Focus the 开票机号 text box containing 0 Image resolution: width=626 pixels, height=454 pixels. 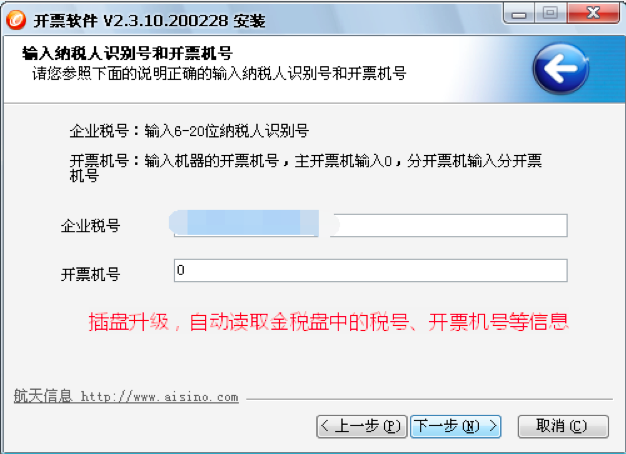pyautogui.click(x=370, y=270)
